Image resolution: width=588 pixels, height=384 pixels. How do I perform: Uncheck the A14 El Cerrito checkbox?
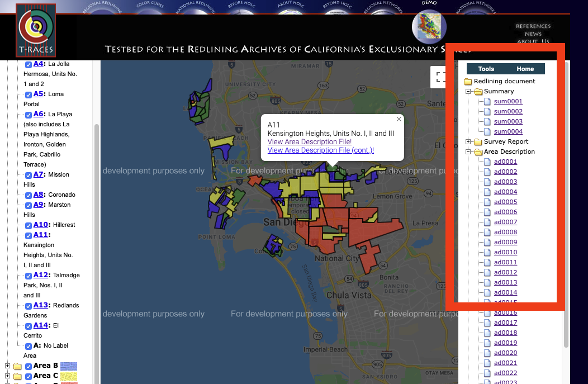coord(28,326)
